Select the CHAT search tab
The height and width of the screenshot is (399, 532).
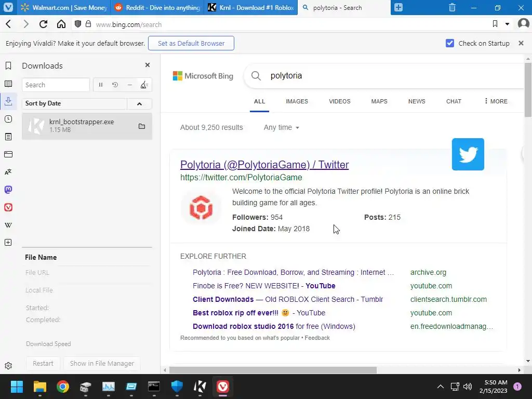point(454,101)
